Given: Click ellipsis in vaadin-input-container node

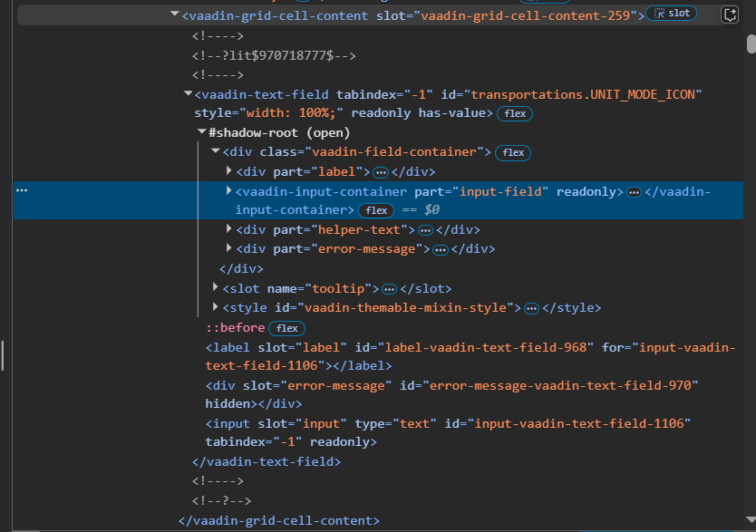Looking at the screenshot, I should pos(634,192).
